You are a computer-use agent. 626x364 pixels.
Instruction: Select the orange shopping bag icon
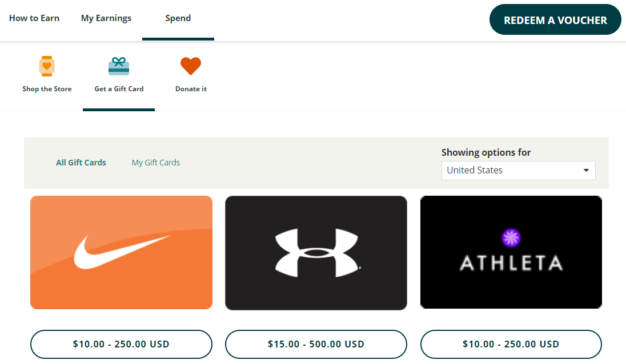click(x=47, y=66)
